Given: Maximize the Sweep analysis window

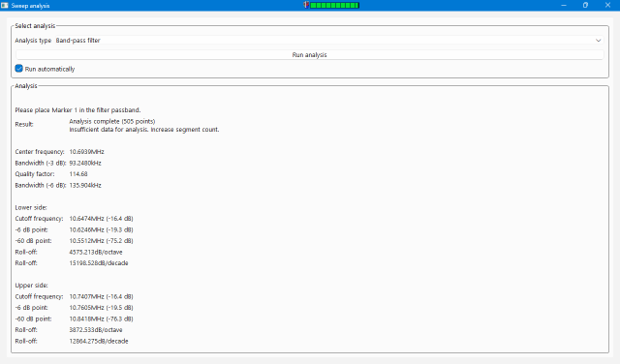Looking at the screenshot, I should click(x=585, y=5).
